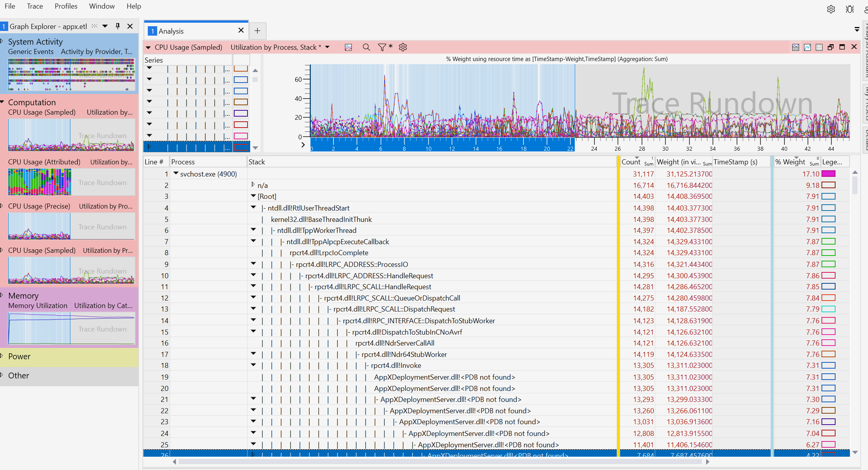Open the File menu

pyautogui.click(x=10, y=6)
